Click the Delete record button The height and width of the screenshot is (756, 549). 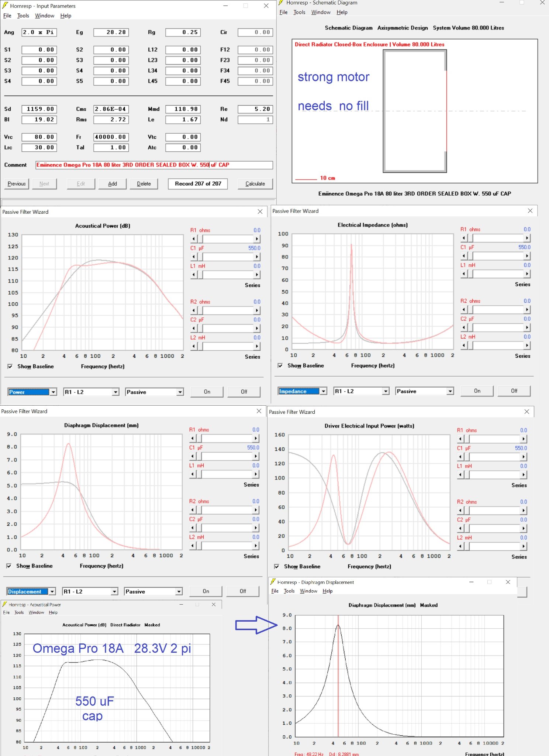coord(144,184)
